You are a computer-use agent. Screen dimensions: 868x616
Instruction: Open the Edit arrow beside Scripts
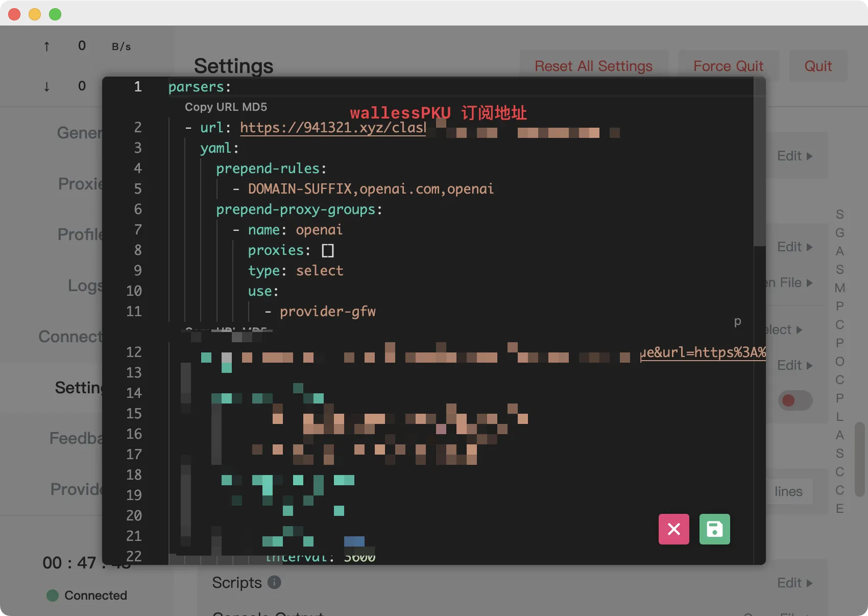[x=795, y=583]
